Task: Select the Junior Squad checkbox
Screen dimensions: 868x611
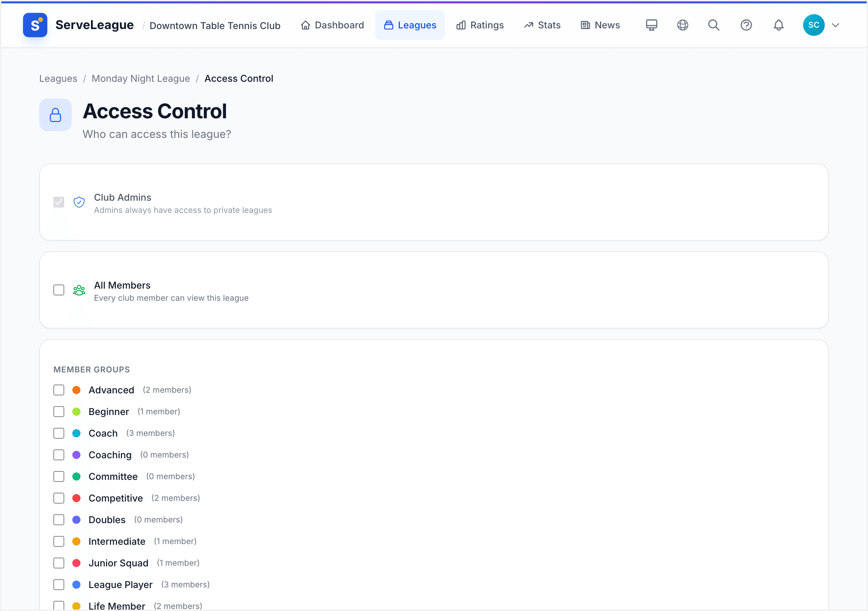Action: click(x=58, y=563)
